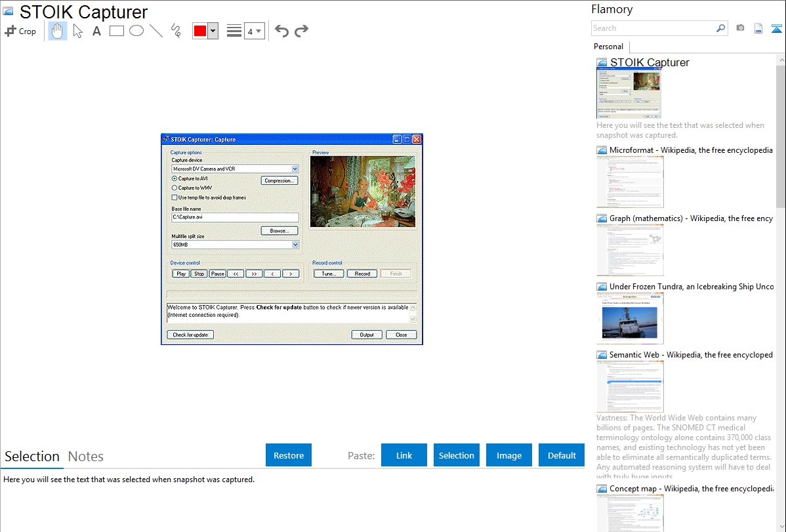
Task: Open the red color dropdown arrow
Action: pos(213,31)
